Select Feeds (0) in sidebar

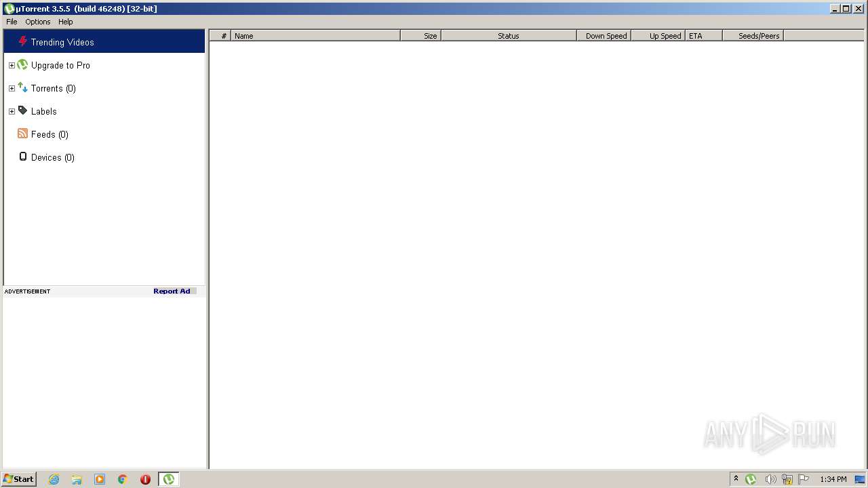(50, 134)
